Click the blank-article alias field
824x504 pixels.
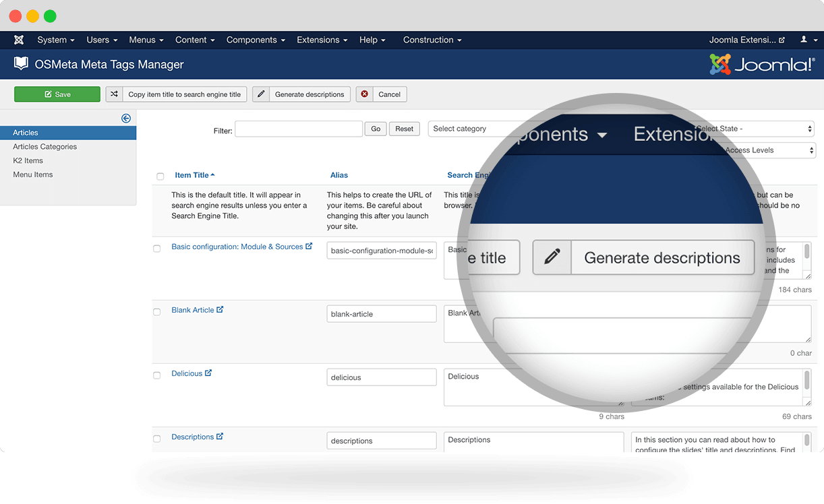tap(382, 314)
